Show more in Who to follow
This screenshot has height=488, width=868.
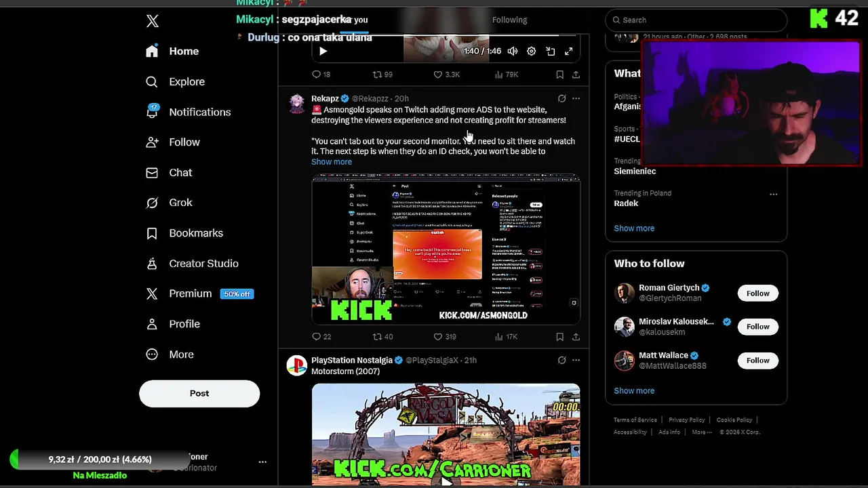coord(634,391)
